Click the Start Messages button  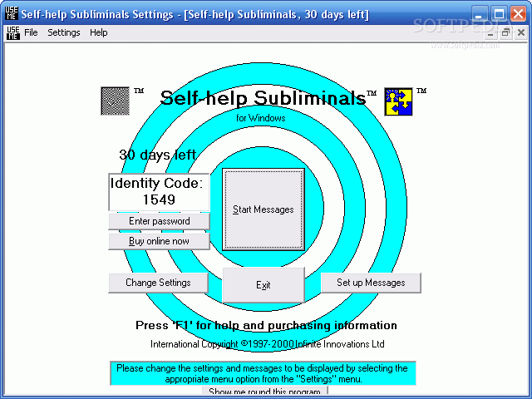coord(264,209)
